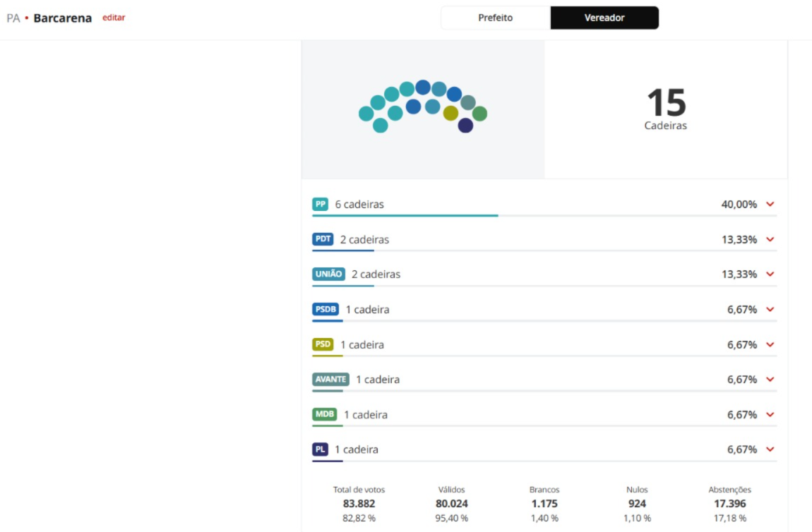Click the UNIÃO party badge
The image size is (812, 532).
coord(328,274)
